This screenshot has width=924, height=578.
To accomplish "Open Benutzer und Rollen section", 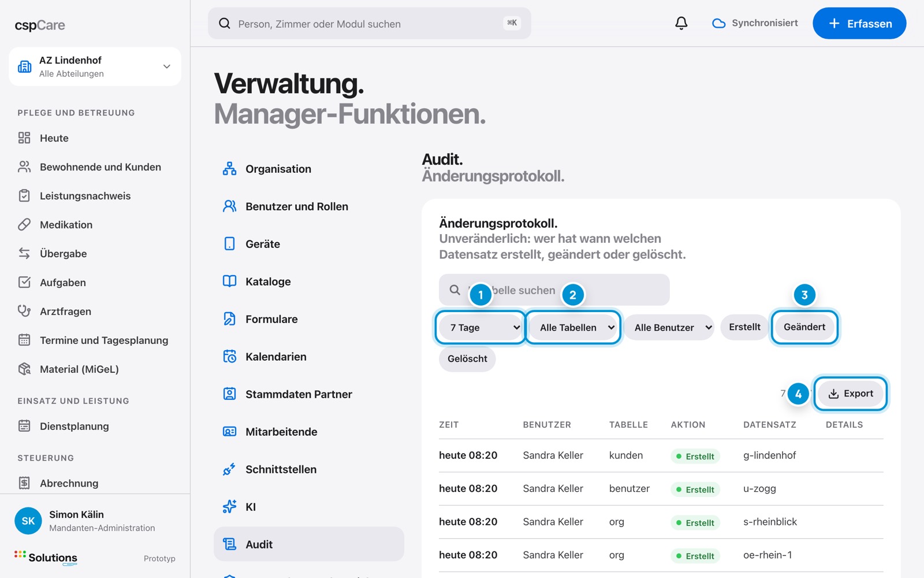I will tap(309, 206).
